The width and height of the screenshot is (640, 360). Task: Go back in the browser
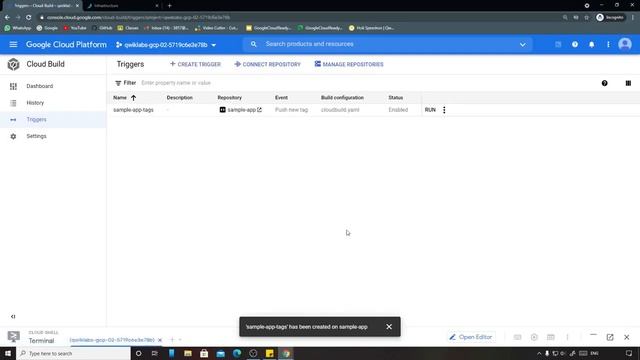[7, 18]
